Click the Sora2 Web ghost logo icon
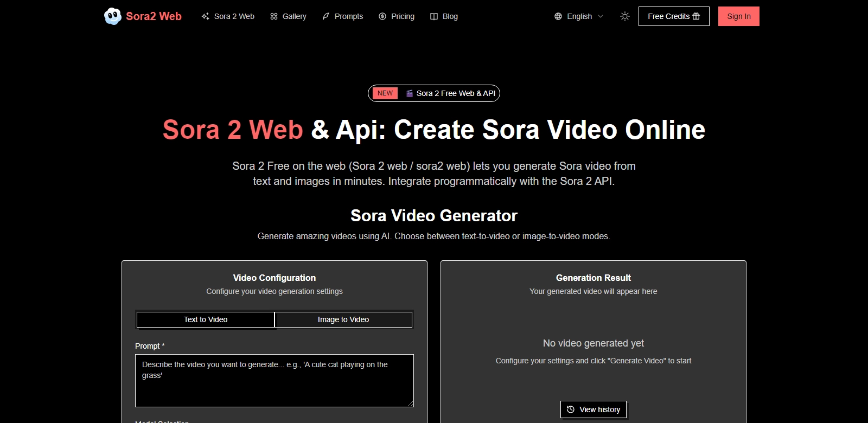 (x=113, y=16)
